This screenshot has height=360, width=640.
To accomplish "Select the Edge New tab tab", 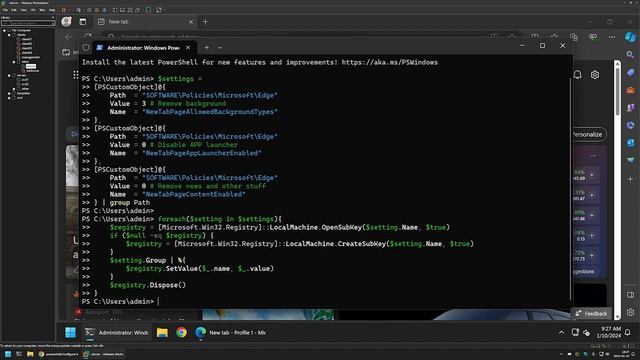I will pyautogui.click(x=146, y=22).
